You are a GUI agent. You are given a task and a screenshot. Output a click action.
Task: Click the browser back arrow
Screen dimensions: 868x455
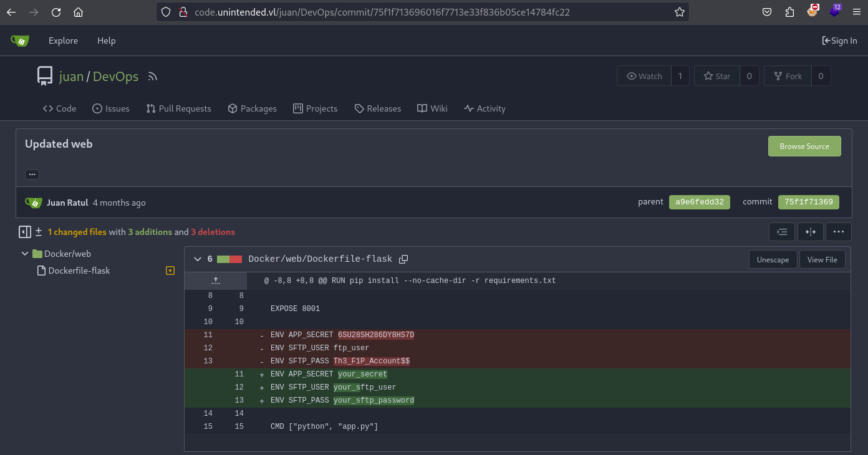pos(11,12)
